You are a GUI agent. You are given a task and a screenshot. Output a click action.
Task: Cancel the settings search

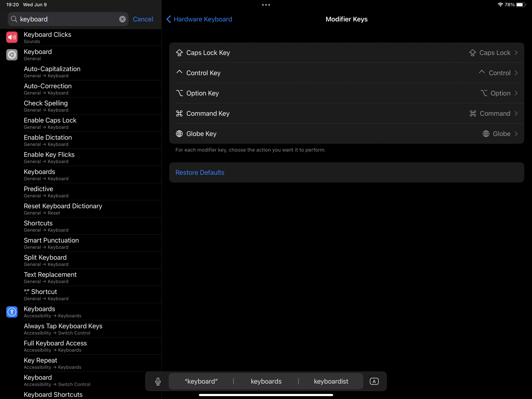[143, 19]
